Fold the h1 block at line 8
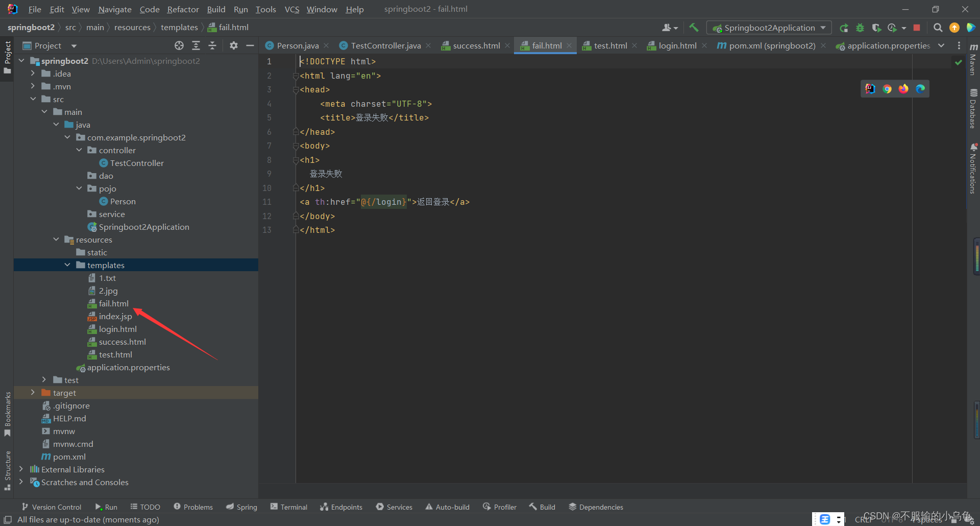 tap(296, 160)
